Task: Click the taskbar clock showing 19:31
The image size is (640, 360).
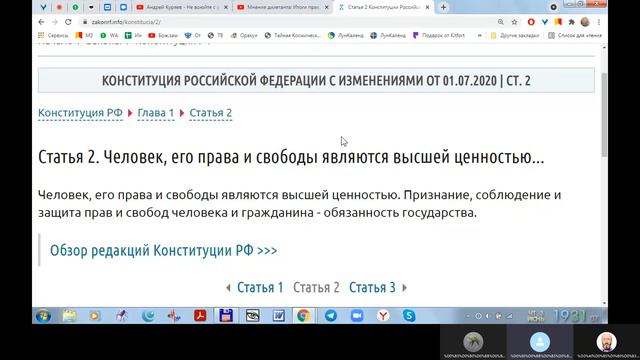Action: point(570,316)
